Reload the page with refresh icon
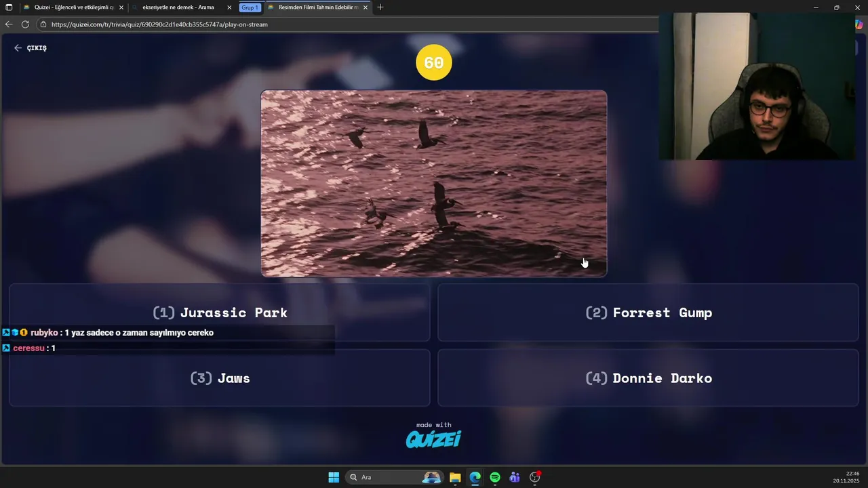The image size is (868, 488). click(25, 24)
